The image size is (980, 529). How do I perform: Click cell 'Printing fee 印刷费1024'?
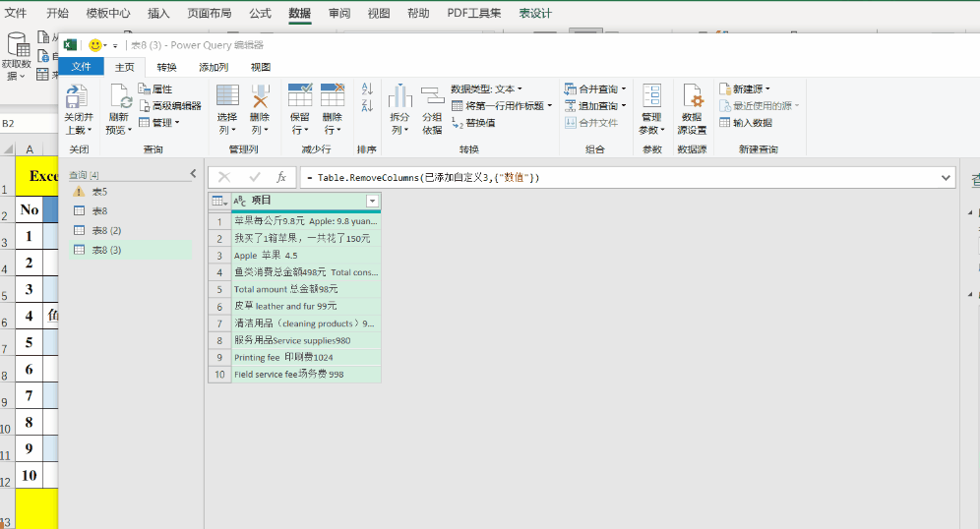[x=306, y=357]
